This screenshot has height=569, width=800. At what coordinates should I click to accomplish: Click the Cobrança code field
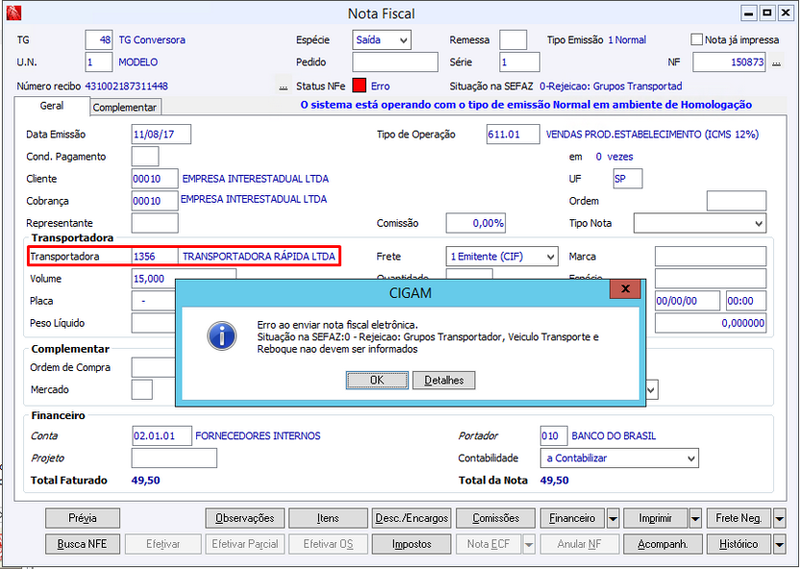click(x=155, y=201)
